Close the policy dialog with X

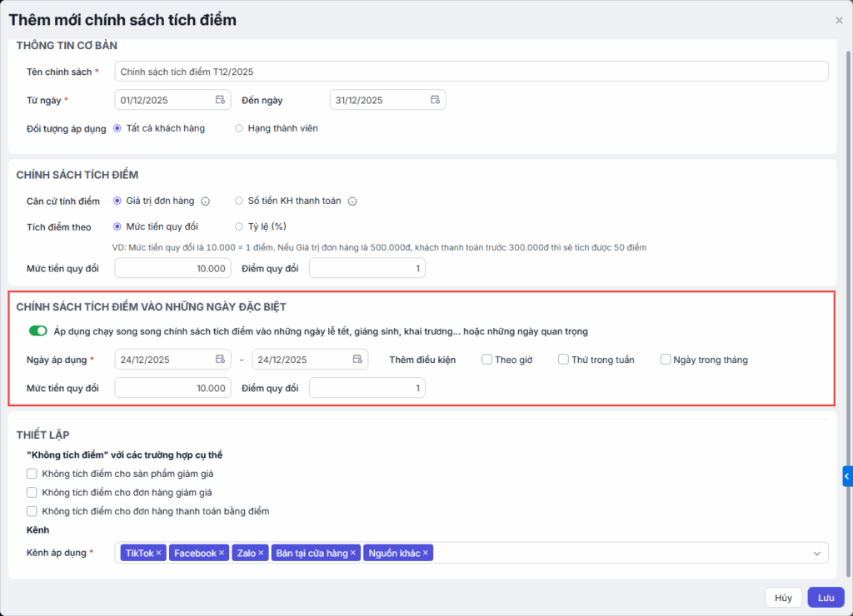[839, 21]
